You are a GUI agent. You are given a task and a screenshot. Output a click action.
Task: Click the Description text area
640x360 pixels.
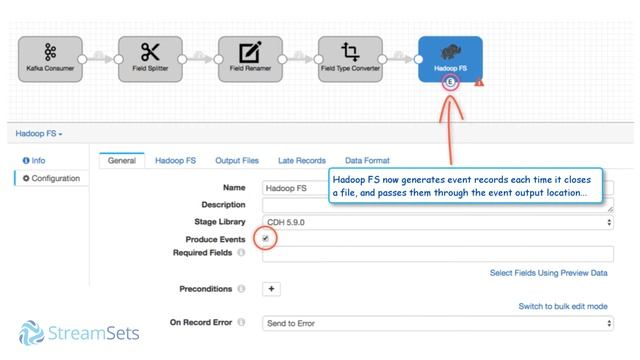[438, 205]
